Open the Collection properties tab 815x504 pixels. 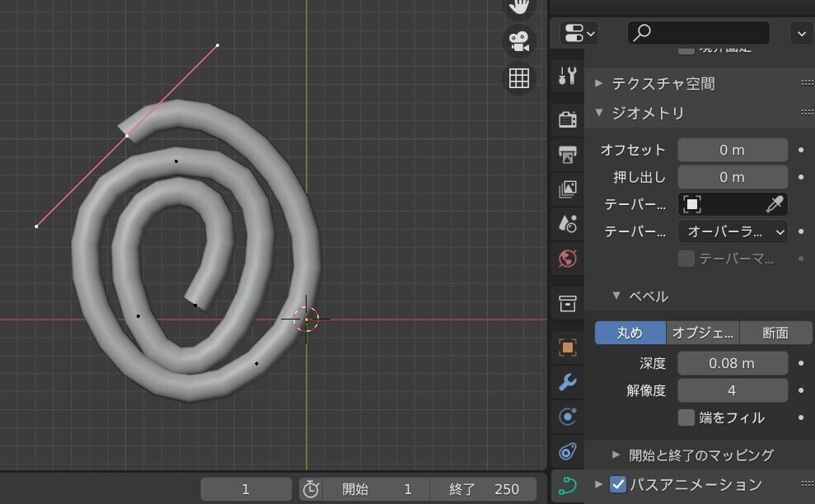tap(567, 303)
